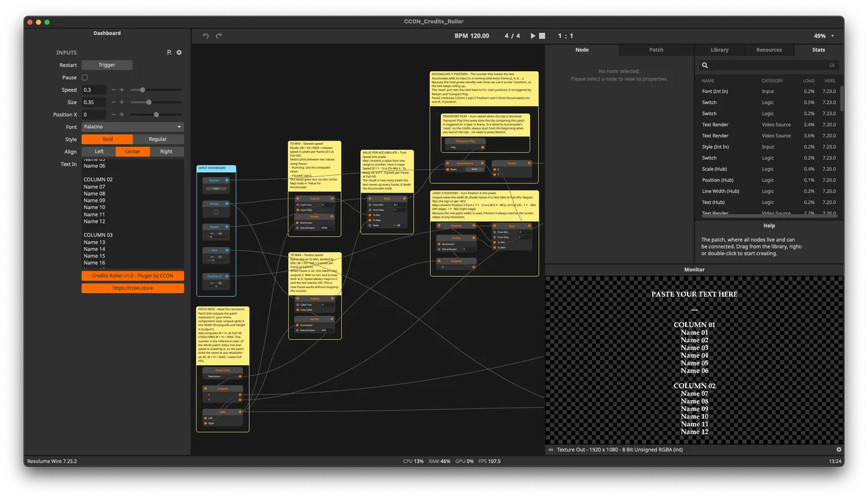Image resolution: width=868 pixels, height=498 pixels.
Task: Click the Credits Roller v1.0 plugin button
Action: [133, 276]
